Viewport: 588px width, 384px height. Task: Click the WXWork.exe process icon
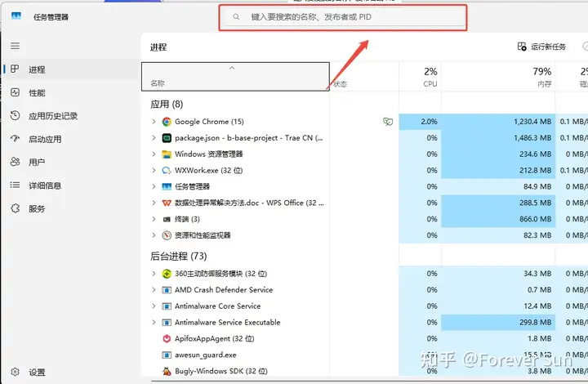tap(167, 171)
